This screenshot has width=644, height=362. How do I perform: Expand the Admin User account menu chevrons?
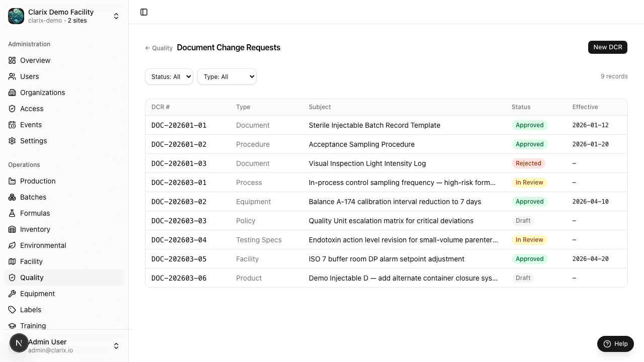[x=116, y=346]
